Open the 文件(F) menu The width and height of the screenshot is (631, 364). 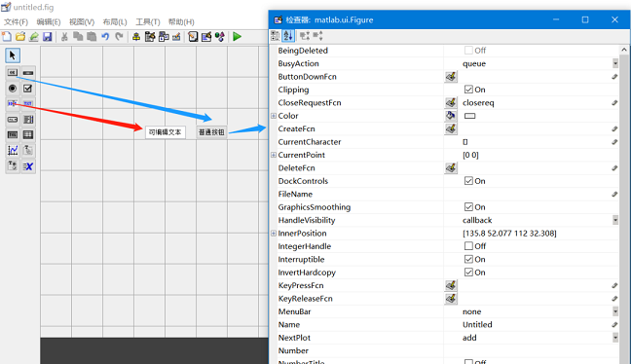pos(17,21)
